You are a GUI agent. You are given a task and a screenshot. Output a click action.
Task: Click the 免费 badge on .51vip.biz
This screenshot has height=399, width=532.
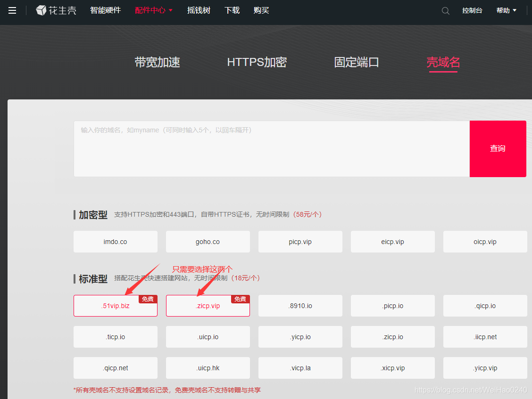pyautogui.click(x=148, y=299)
